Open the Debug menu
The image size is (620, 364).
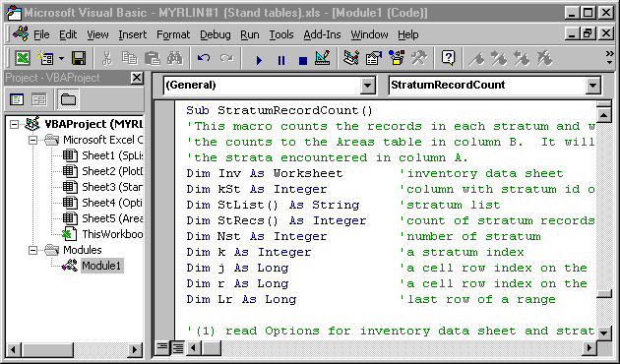(216, 34)
